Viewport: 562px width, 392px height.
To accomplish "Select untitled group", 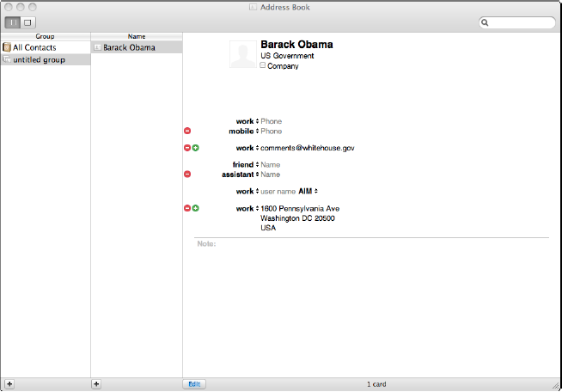I will click(46, 59).
